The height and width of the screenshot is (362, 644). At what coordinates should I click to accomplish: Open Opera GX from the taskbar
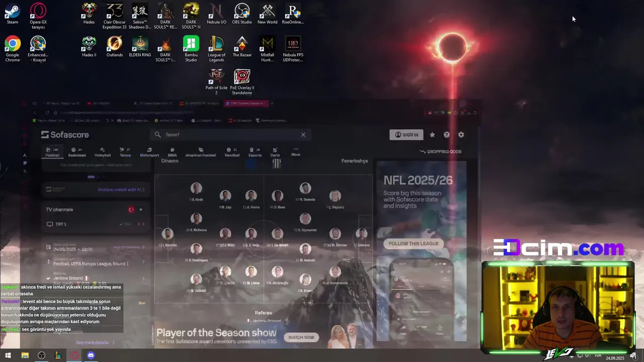tap(74, 355)
